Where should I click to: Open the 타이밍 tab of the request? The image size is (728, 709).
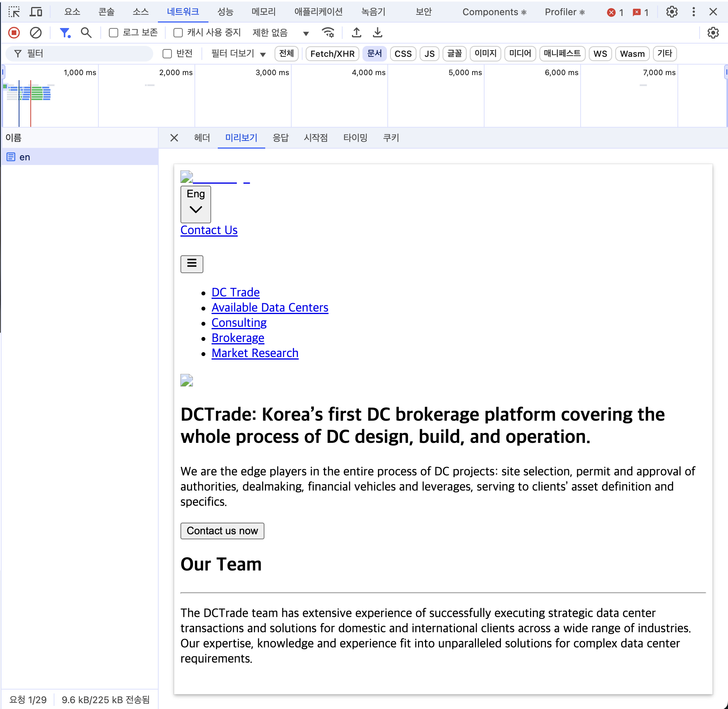click(x=355, y=138)
